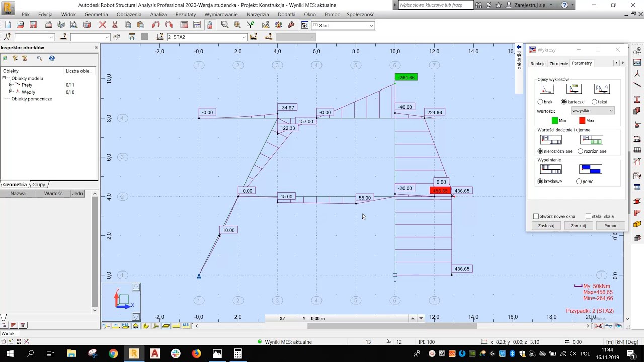Print using the printer toolbar icon
The height and width of the screenshot is (362, 644).
(x=48, y=25)
